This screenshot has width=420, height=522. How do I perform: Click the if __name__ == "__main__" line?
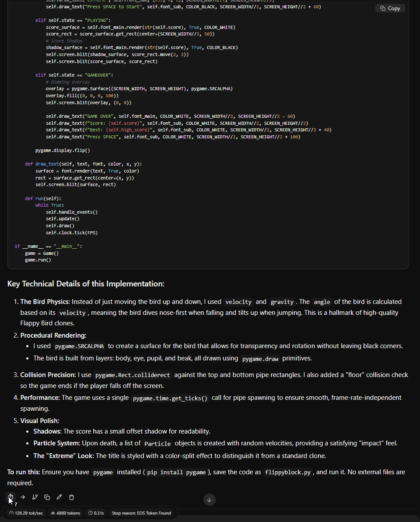[48, 247]
